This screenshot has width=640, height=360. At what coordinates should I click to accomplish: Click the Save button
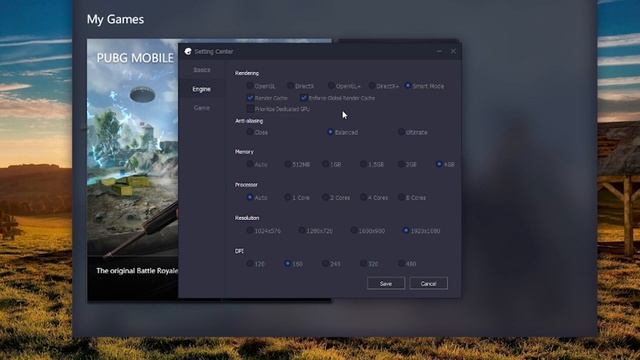[386, 283]
